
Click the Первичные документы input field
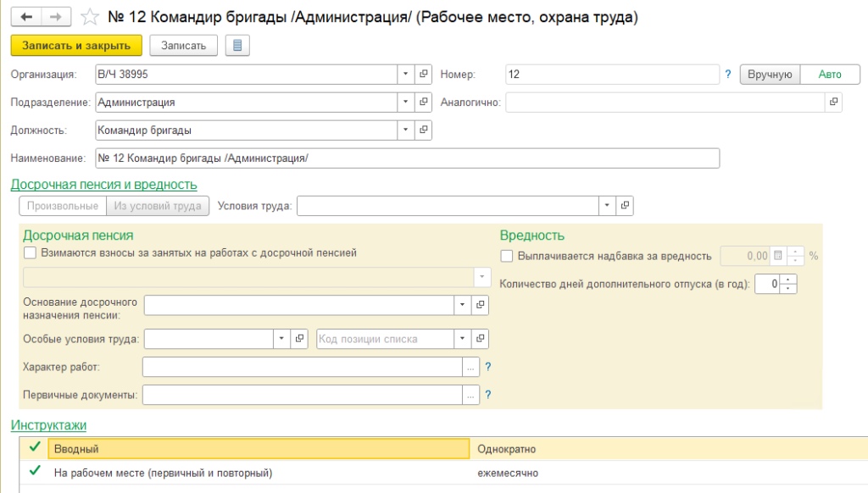click(303, 395)
